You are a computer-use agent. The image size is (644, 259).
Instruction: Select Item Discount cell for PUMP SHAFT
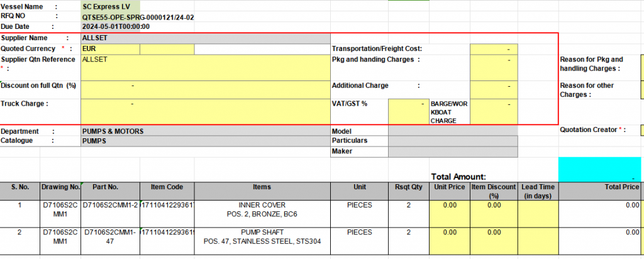coord(493,240)
